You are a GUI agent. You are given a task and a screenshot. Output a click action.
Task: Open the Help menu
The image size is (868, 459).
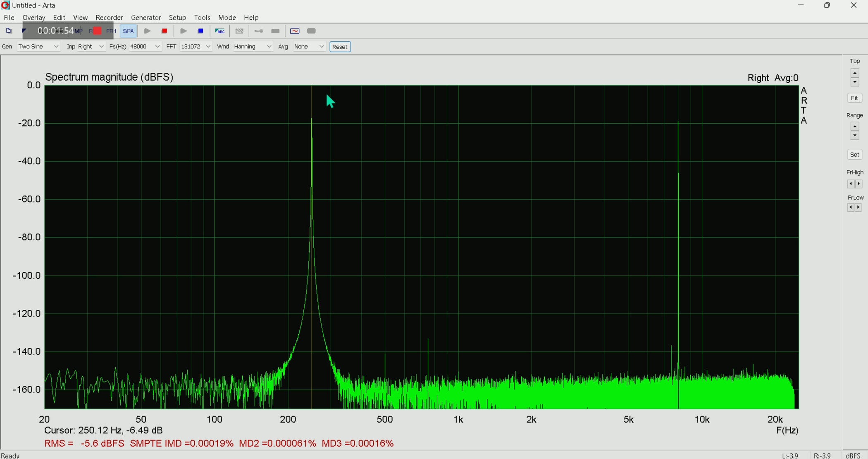point(251,17)
